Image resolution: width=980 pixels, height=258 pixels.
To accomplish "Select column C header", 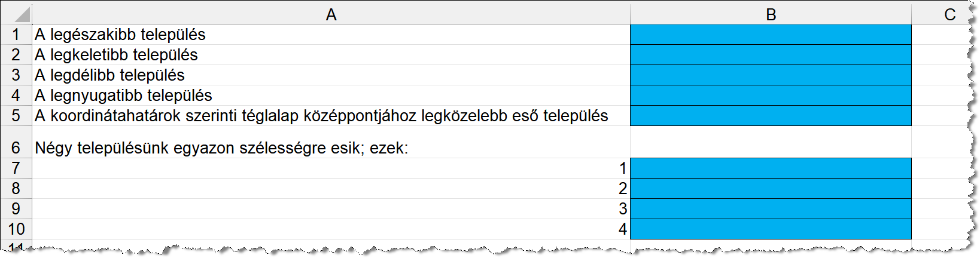I will click(x=949, y=14).
